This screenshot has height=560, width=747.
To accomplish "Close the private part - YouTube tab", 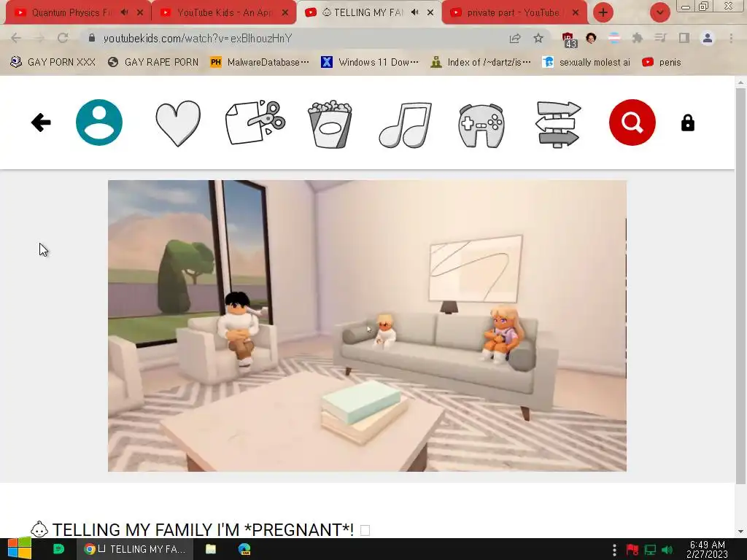I will tap(576, 12).
